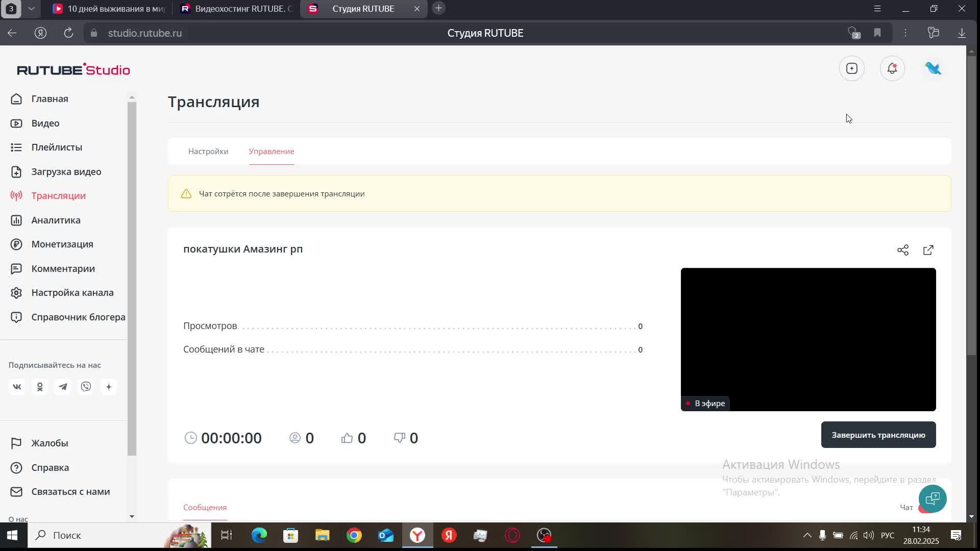
Task: Click the page's vertical scrollbar thumb
Action: (x=971, y=204)
